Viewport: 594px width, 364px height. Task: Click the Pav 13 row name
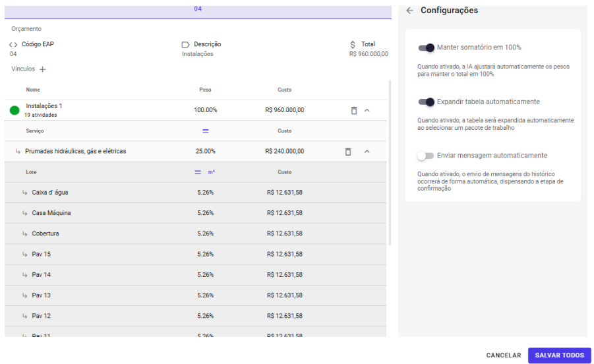[x=42, y=295]
